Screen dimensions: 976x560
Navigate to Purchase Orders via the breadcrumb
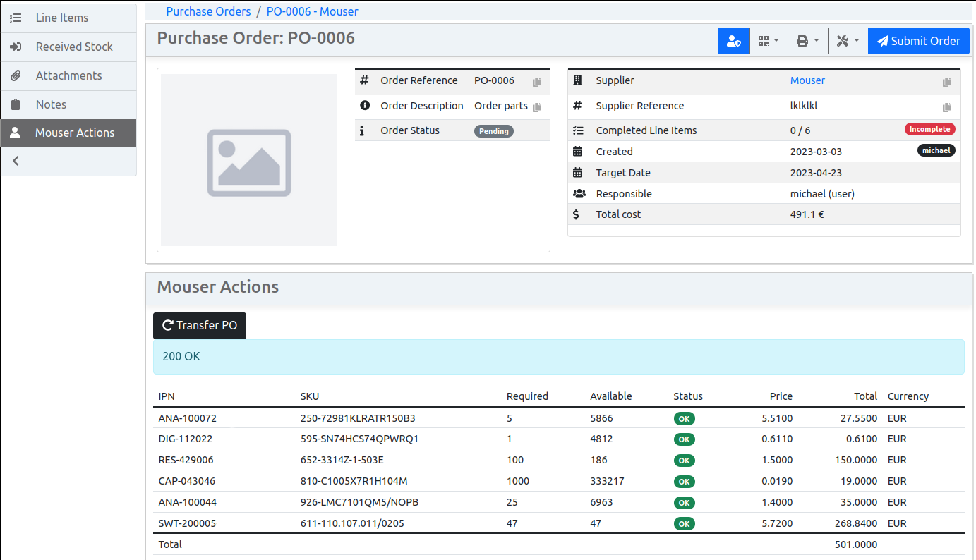point(208,11)
